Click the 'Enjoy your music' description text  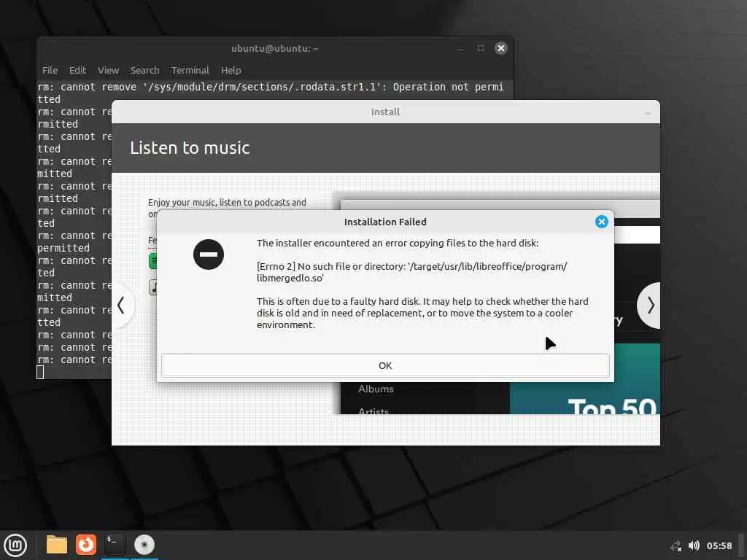[227, 203]
